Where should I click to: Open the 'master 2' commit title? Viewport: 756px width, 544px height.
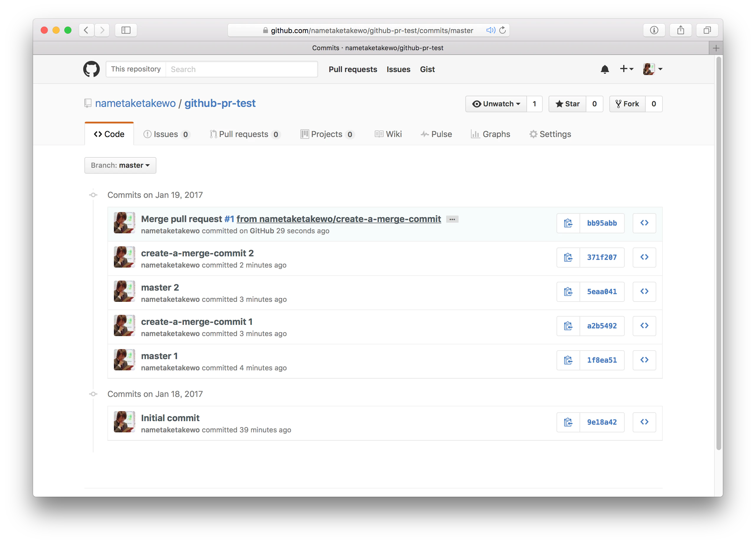pyautogui.click(x=160, y=288)
